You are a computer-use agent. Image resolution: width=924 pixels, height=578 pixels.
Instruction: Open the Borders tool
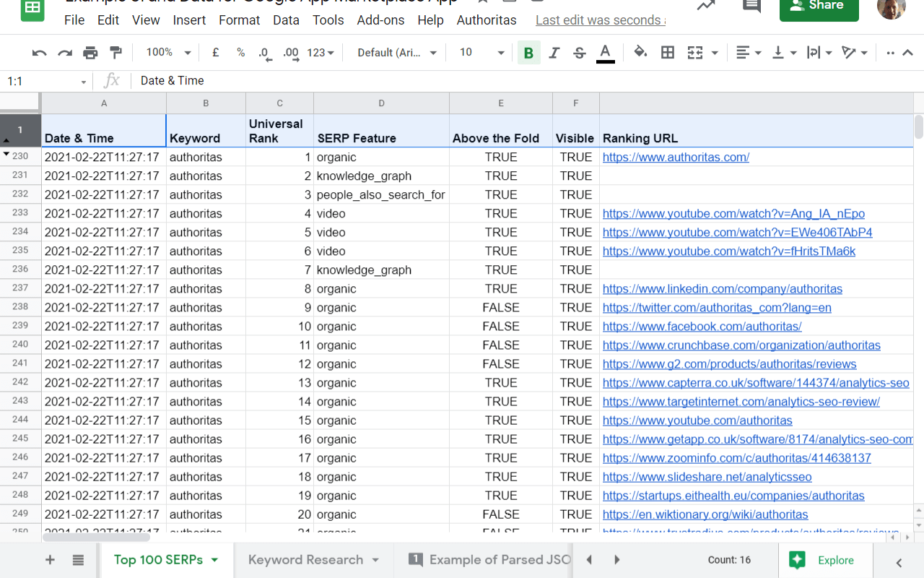click(x=668, y=53)
